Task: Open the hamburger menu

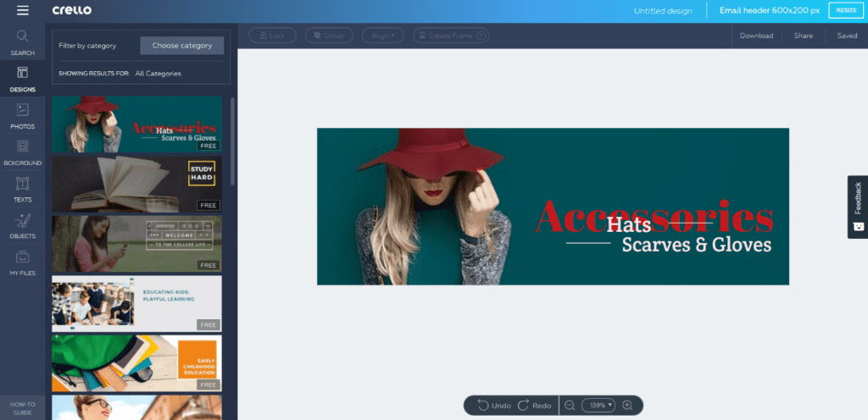Action: 23,10
